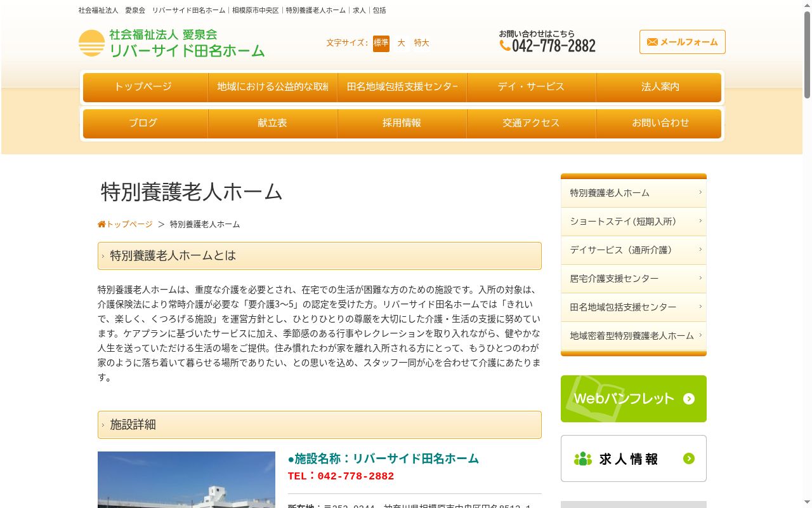Click the home icon in breadcrumb

pyautogui.click(x=101, y=224)
